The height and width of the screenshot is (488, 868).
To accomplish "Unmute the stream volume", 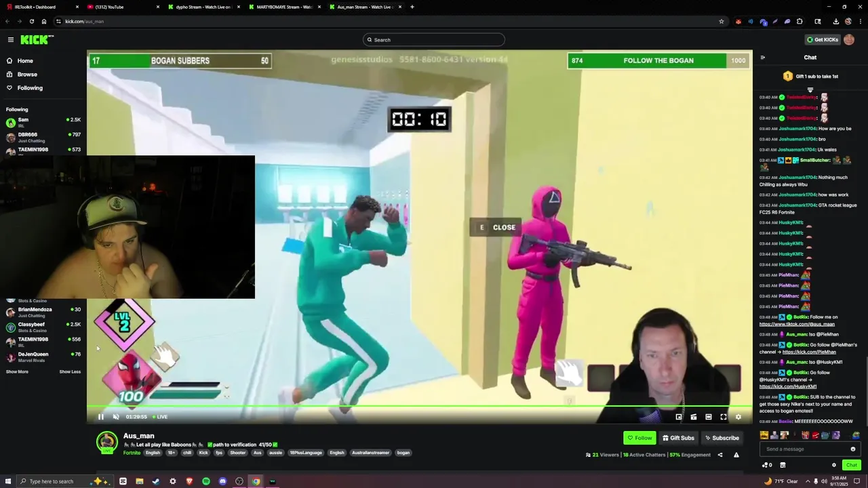I will [x=116, y=417].
